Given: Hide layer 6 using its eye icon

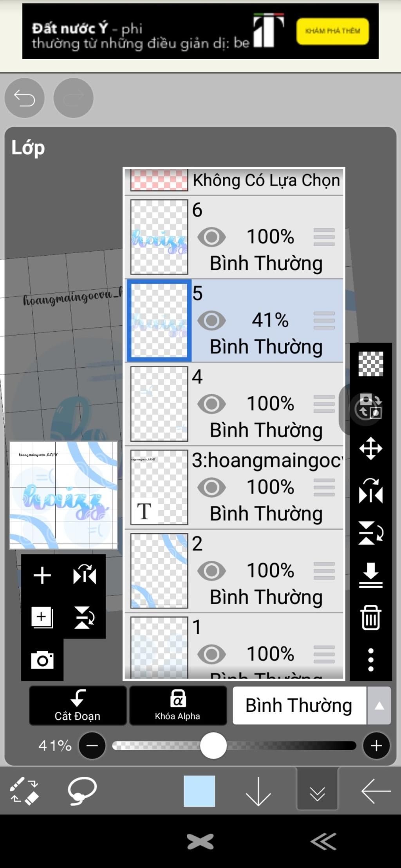Looking at the screenshot, I should 211,237.
